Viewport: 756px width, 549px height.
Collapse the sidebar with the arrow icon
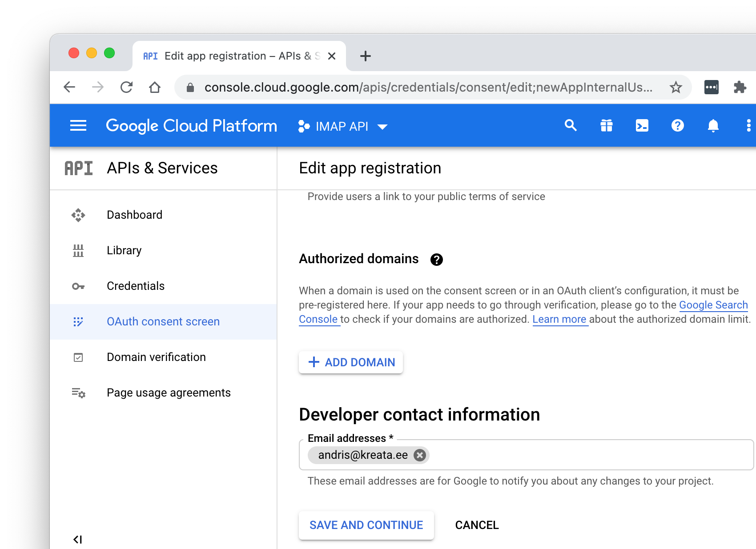[x=77, y=539]
